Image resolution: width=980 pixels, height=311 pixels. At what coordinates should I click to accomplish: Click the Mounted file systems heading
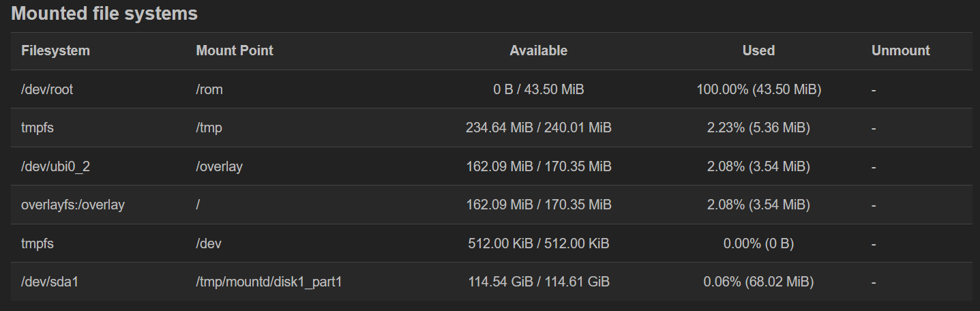click(x=104, y=14)
